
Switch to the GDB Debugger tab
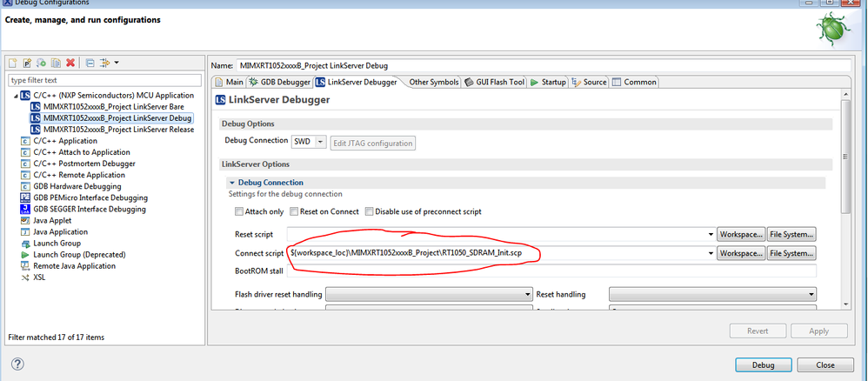click(x=279, y=82)
